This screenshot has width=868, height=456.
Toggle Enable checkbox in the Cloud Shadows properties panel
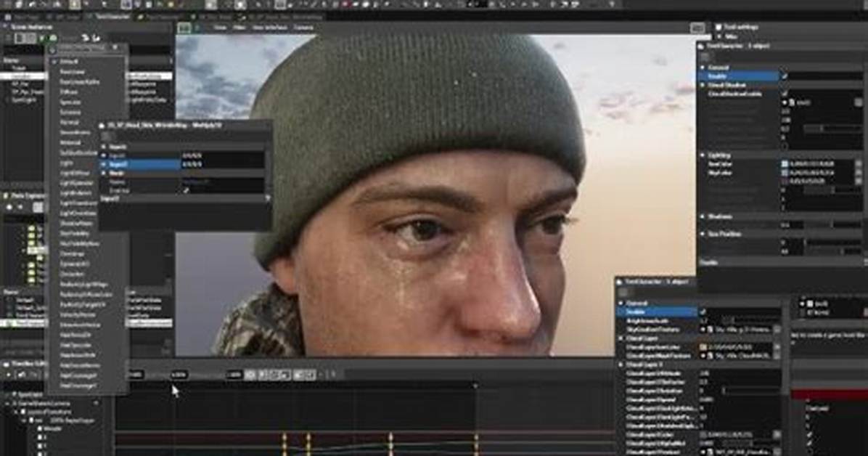click(x=784, y=76)
